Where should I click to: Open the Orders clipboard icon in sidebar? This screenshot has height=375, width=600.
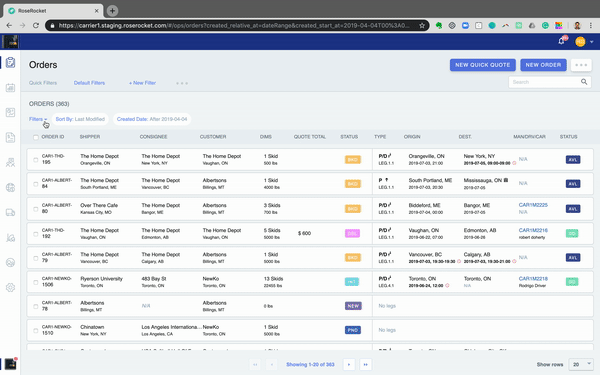pyautogui.click(x=10, y=62)
